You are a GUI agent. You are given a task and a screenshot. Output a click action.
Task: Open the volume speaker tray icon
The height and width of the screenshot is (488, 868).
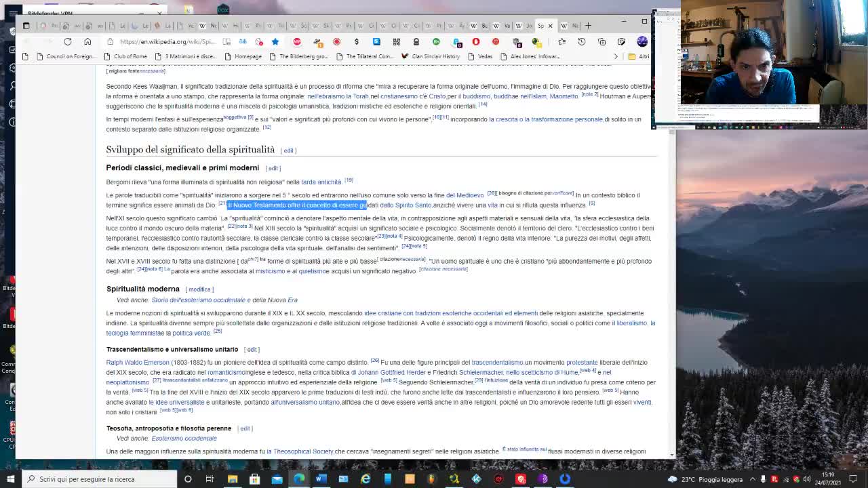[x=807, y=479]
